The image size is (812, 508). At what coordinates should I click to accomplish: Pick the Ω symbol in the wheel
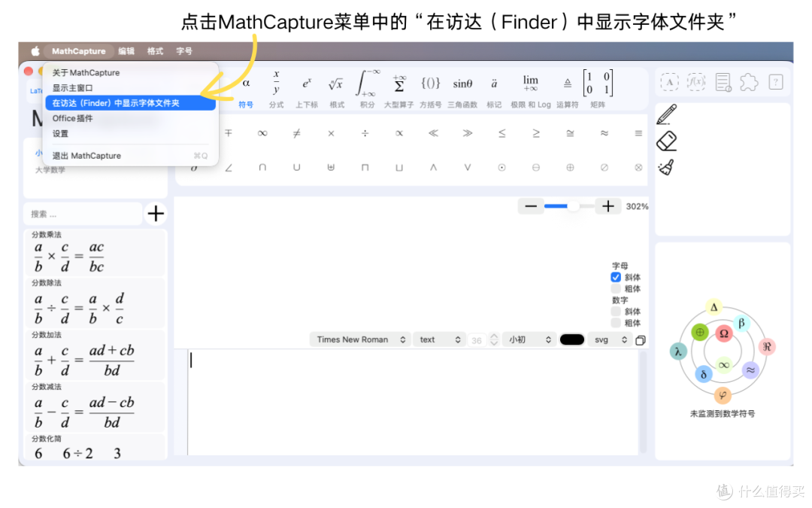pos(724,333)
